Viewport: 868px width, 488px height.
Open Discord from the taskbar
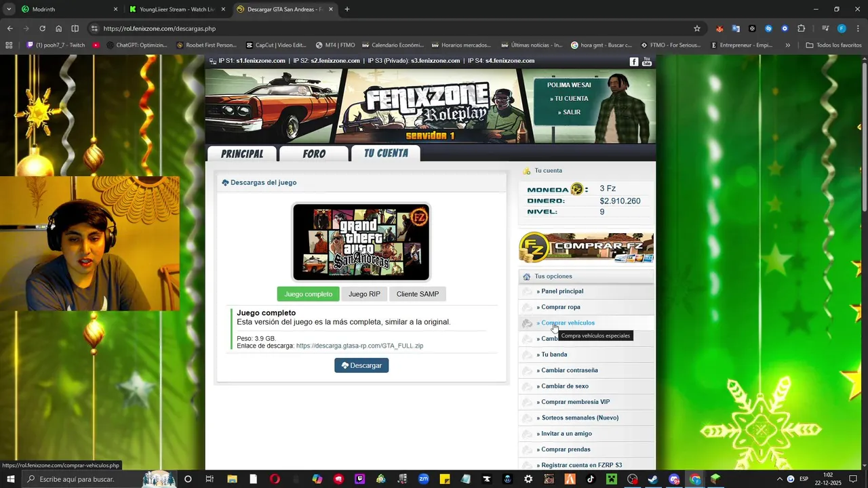(x=674, y=479)
